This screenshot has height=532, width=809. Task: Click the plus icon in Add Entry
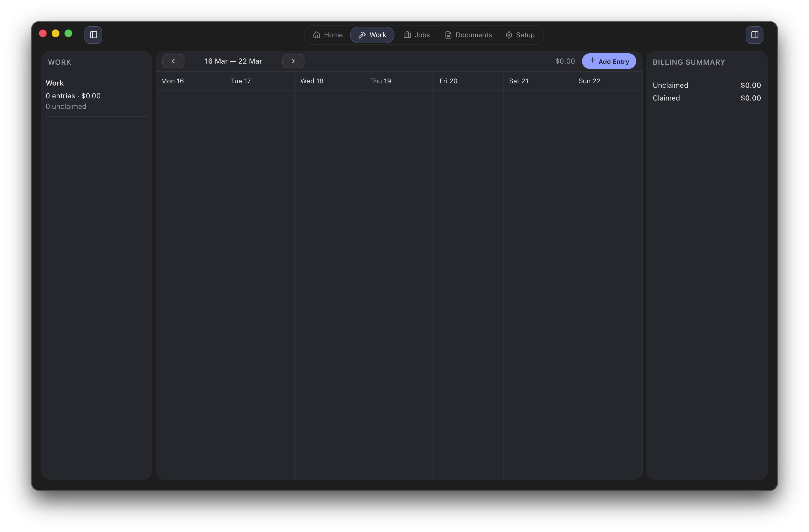[x=592, y=61]
